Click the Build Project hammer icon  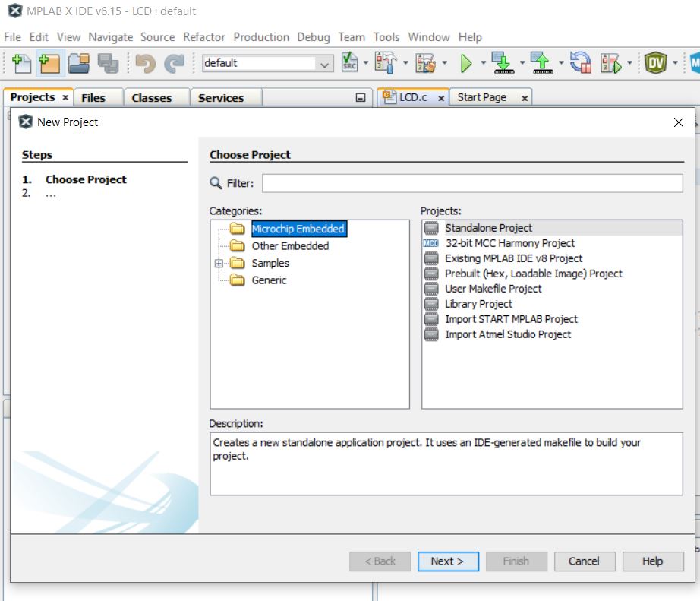point(386,63)
